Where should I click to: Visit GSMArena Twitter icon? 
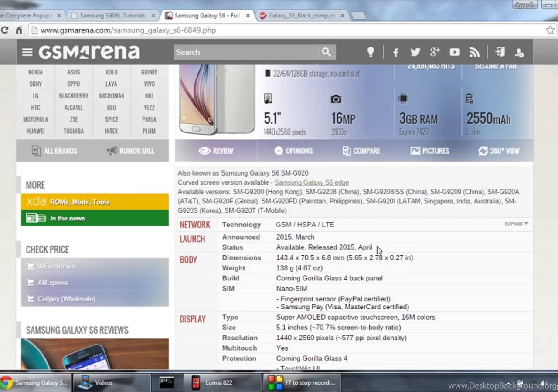[415, 52]
